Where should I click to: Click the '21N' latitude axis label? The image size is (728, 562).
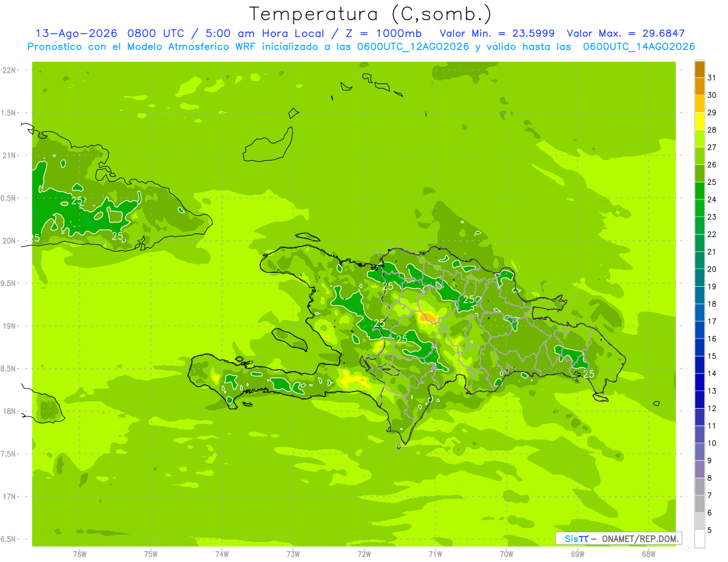click(x=8, y=156)
